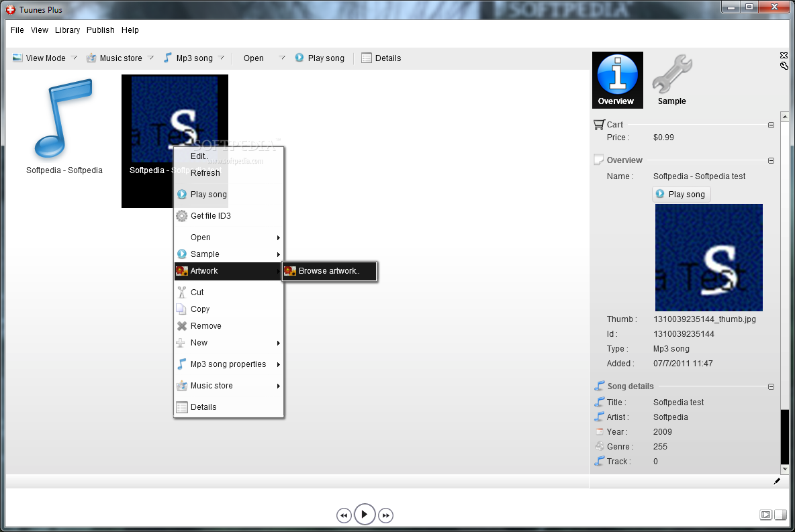This screenshot has width=795, height=532.
Task: Skip to next track with forward button
Action: [386, 515]
